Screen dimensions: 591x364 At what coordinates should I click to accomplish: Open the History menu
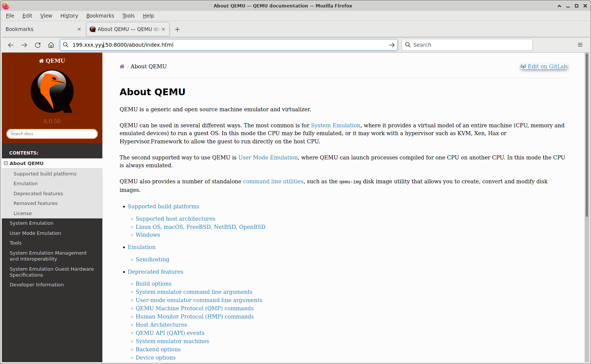tap(69, 16)
